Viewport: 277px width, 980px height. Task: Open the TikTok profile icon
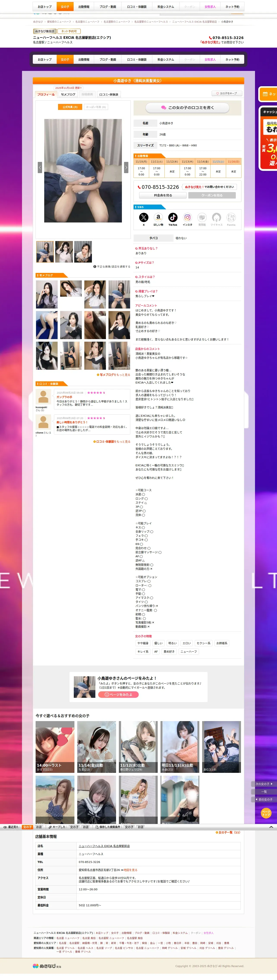coord(173,217)
